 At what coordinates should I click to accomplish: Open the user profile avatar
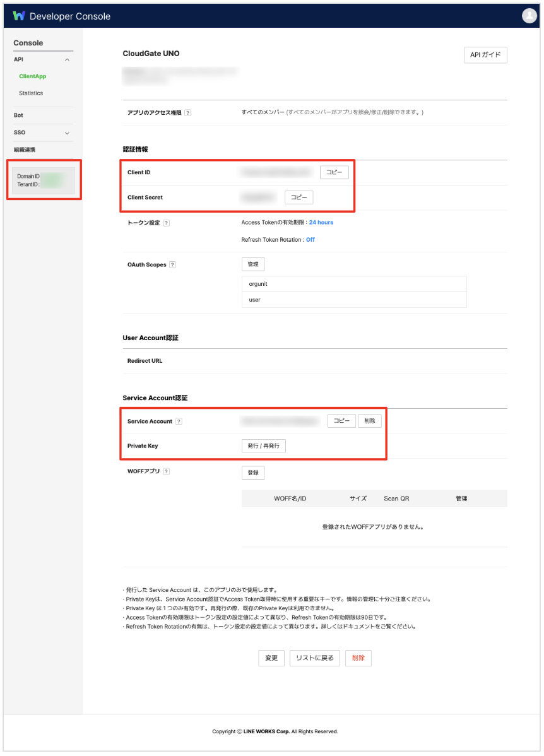click(529, 16)
